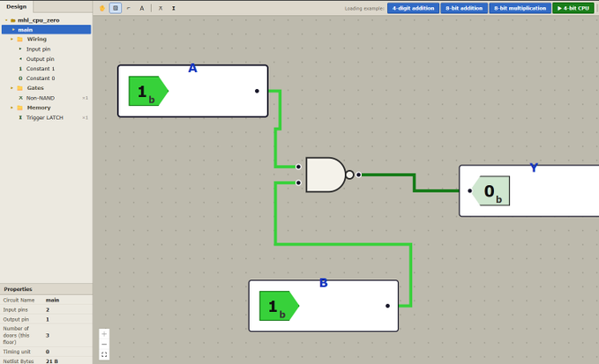Screen dimensions: 599x364
Task: Click the Netlist Bytes value 21 B
Action: [x=52, y=361]
